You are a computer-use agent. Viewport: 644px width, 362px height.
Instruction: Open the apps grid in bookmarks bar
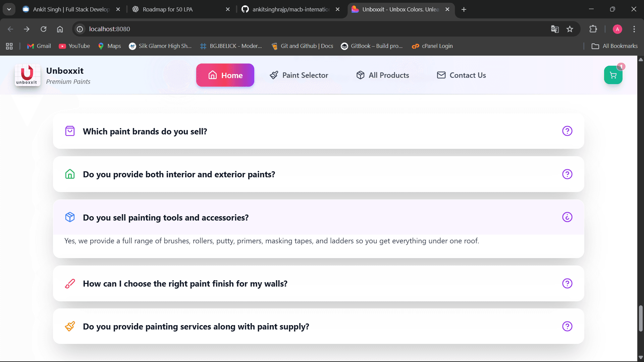tap(9, 46)
